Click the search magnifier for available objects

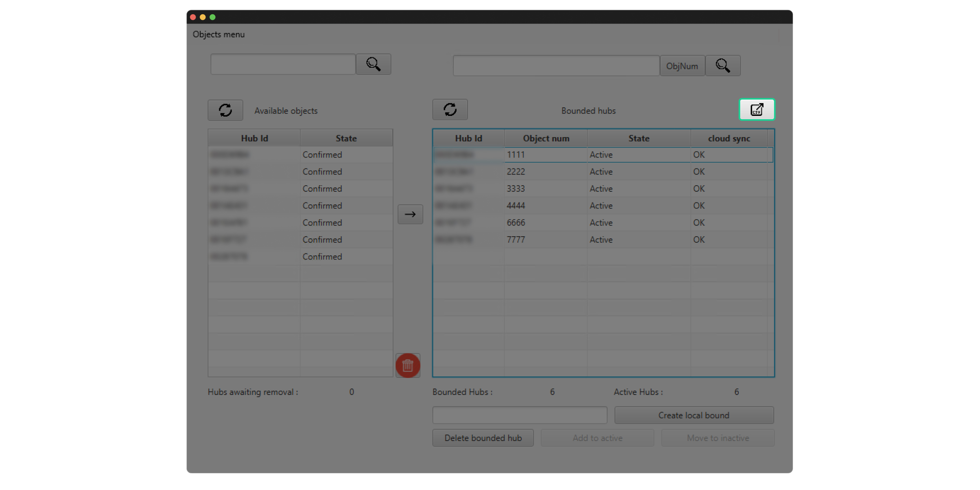[373, 64]
